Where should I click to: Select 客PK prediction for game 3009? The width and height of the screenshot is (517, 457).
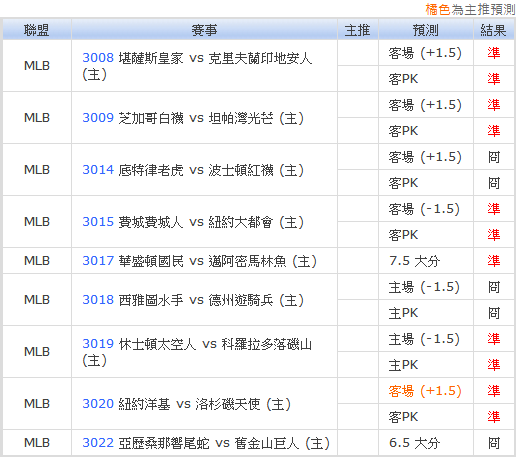[x=403, y=131]
